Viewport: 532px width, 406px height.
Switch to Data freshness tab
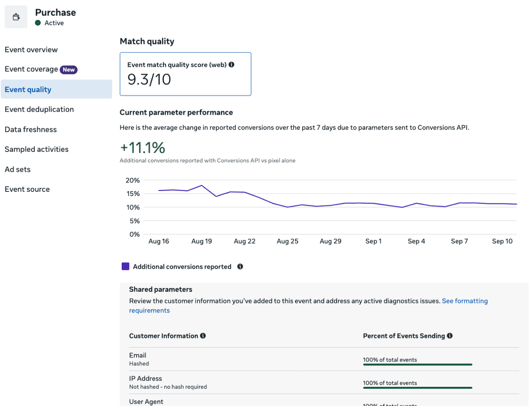(31, 129)
